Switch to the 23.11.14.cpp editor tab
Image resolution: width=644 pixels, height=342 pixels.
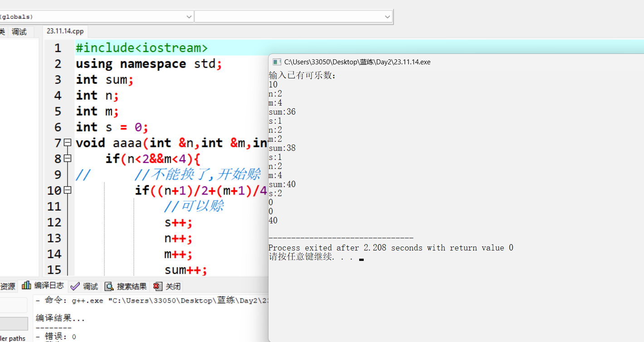[65, 31]
